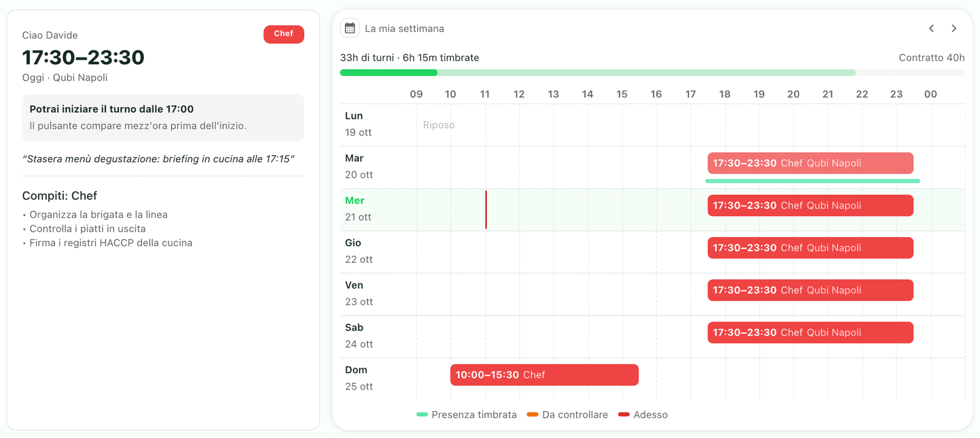Open Wednesday 21 ott shift block

(810, 206)
